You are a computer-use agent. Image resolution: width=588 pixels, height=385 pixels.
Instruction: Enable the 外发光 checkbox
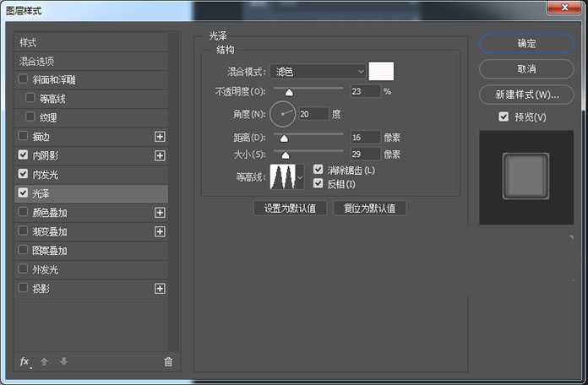pos(24,268)
